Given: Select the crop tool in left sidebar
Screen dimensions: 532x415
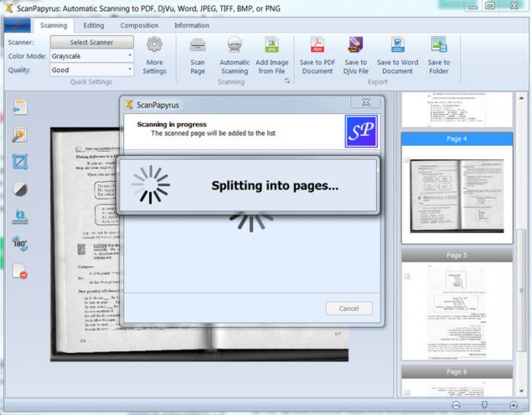Looking at the screenshot, I should pos(20,161).
